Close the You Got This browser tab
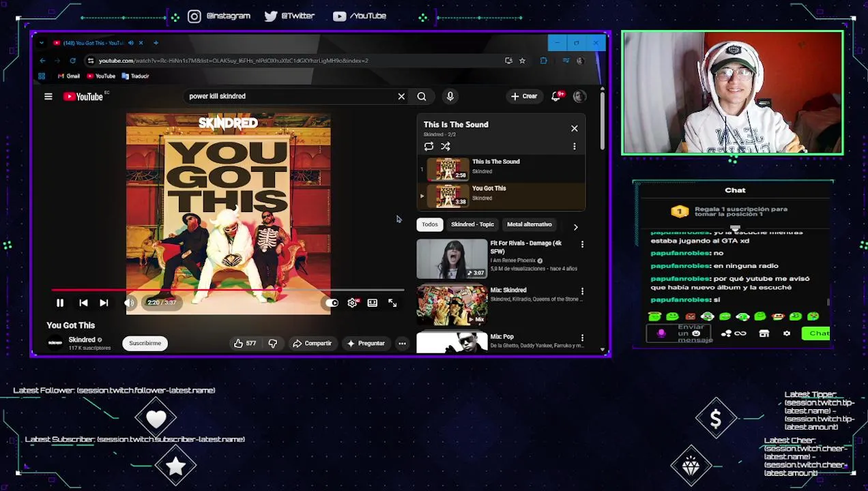Screen dimensions: 868x491 tap(141, 43)
